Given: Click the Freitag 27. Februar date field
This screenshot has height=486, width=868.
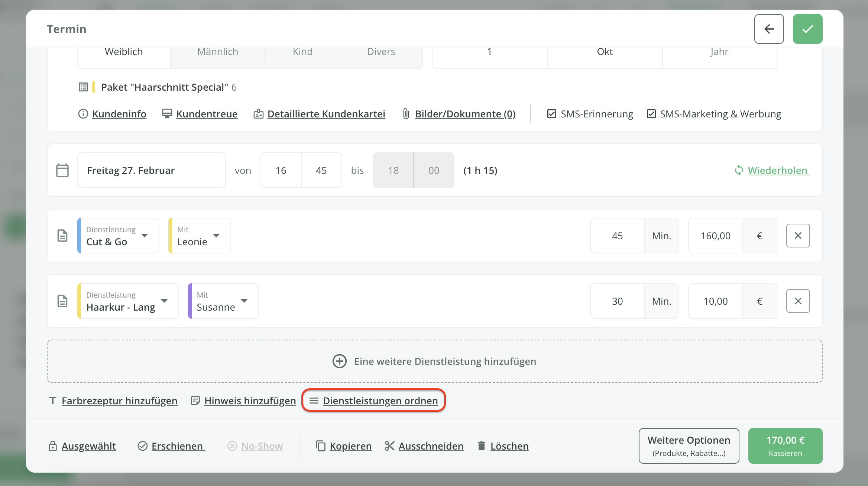Looking at the screenshot, I should point(151,170).
